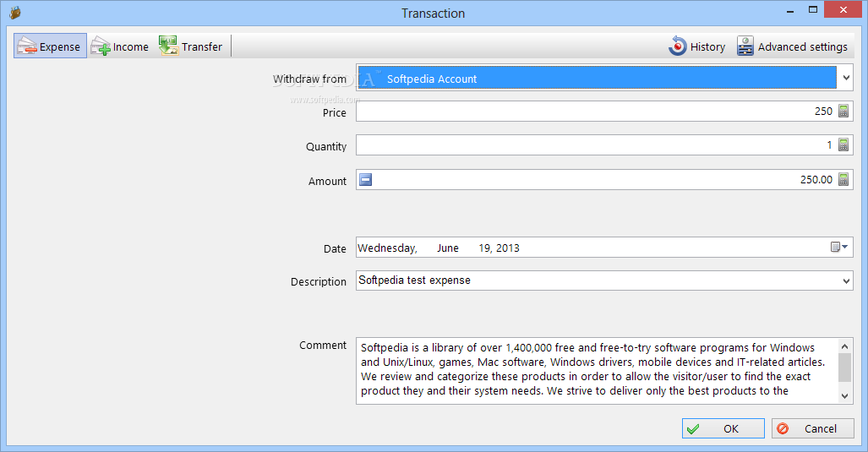This screenshot has width=868, height=452.
Task: Select the year 2013 in the date
Action: point(508,248)
